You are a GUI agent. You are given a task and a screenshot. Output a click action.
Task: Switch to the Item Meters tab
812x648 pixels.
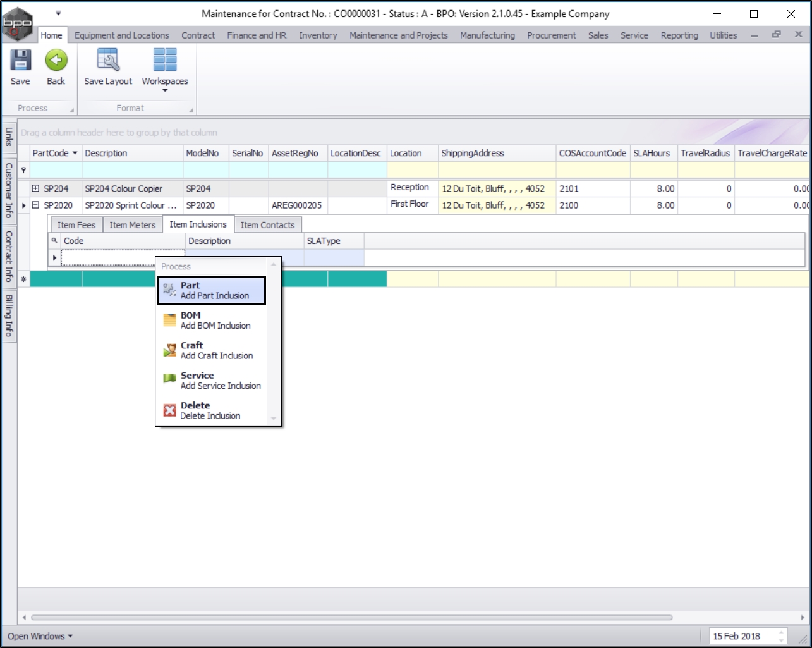pyautogui.click(x=132, y=225)
